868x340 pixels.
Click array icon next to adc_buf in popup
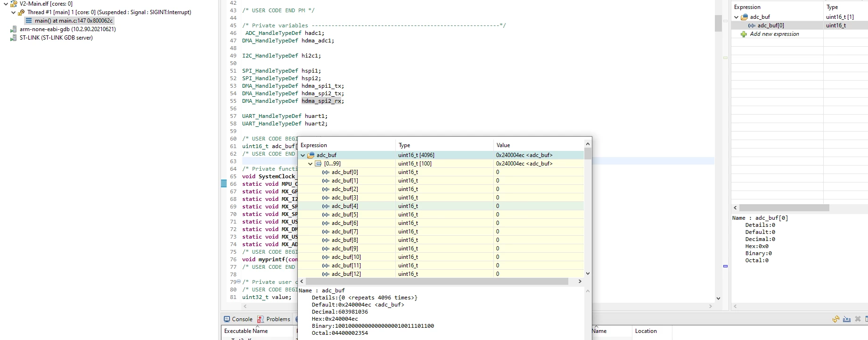[x=311, y=155]
